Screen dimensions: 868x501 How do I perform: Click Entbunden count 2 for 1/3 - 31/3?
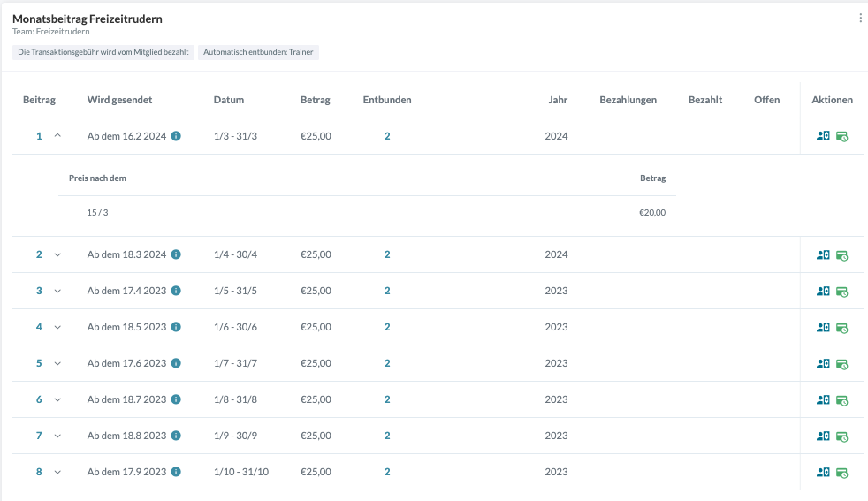(x=387, y=136)
